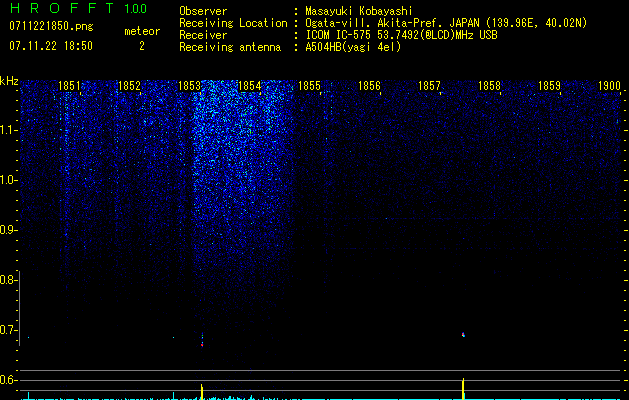
Task: Click the 0.6 kHz axis label
Action: coord(8,380)
